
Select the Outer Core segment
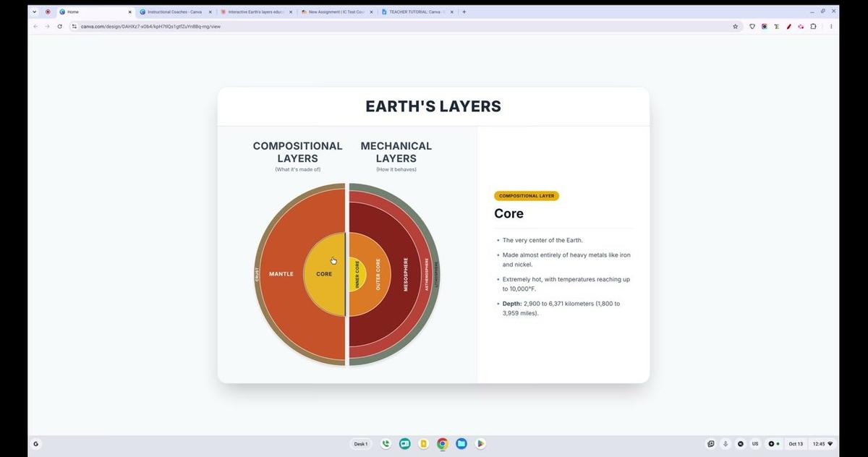point(378,275)
